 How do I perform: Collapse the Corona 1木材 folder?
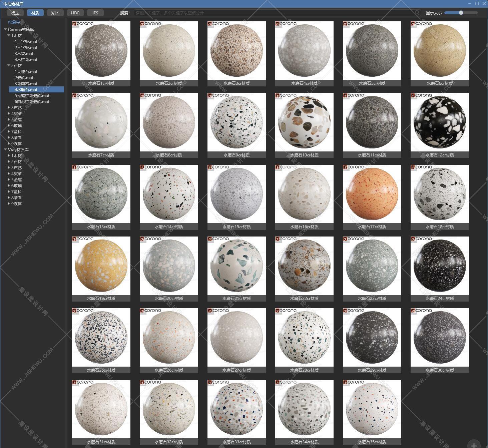9,36
